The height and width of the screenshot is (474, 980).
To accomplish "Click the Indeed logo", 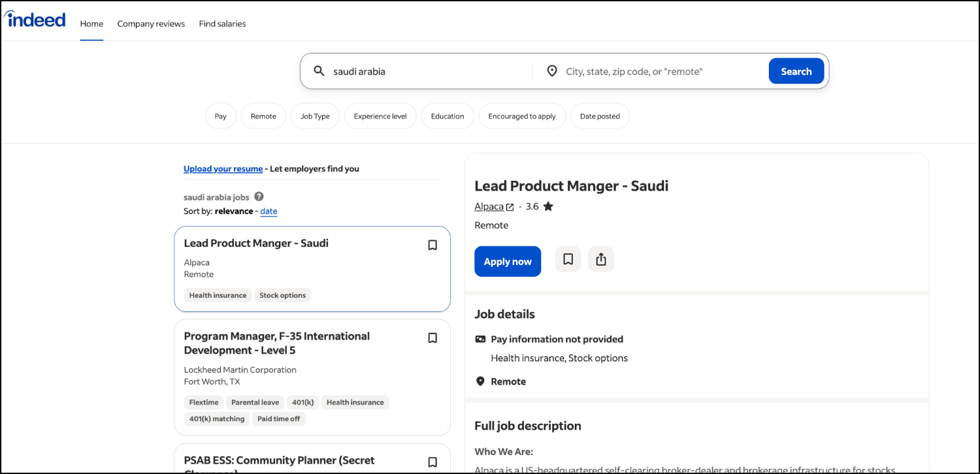I will pos(35,19).
